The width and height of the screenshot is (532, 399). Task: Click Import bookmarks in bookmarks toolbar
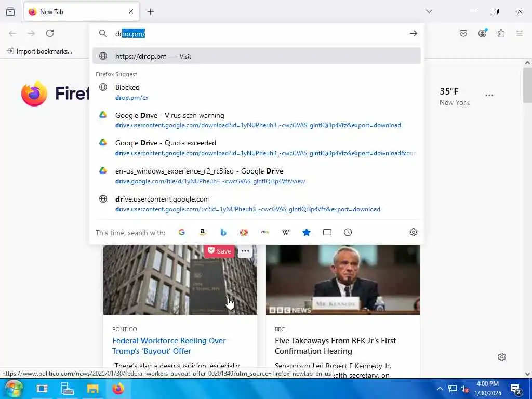click(39, 51)
